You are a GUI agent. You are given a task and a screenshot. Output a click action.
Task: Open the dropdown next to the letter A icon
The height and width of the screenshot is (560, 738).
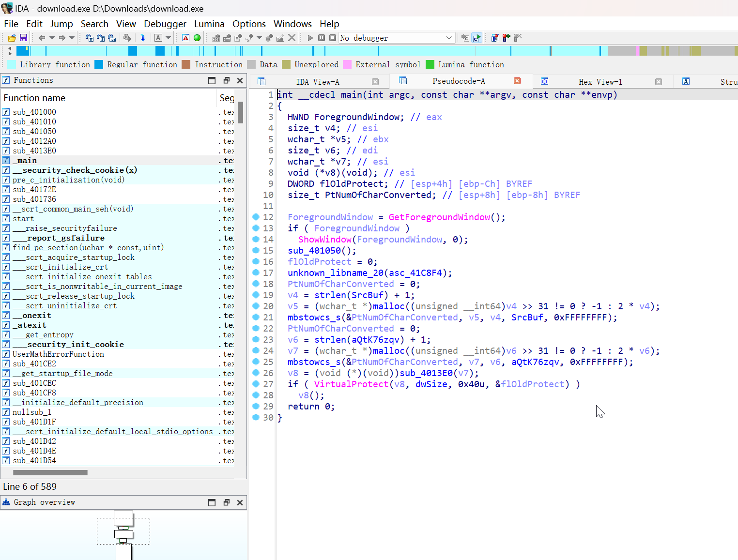point(169,38)
